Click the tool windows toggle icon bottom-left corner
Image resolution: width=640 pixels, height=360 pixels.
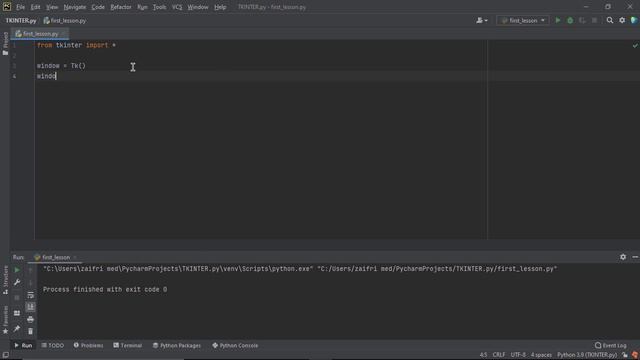click(x=5, y=355)
